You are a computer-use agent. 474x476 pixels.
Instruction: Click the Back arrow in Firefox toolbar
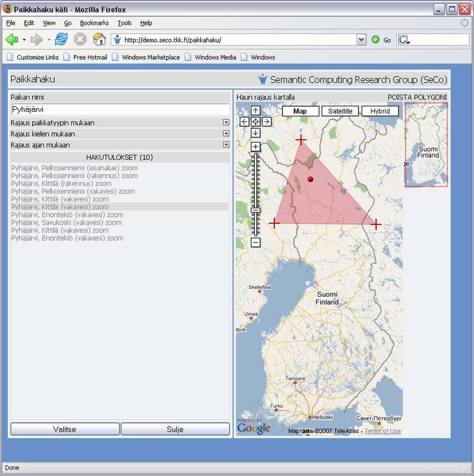click(x=12, y=40)
